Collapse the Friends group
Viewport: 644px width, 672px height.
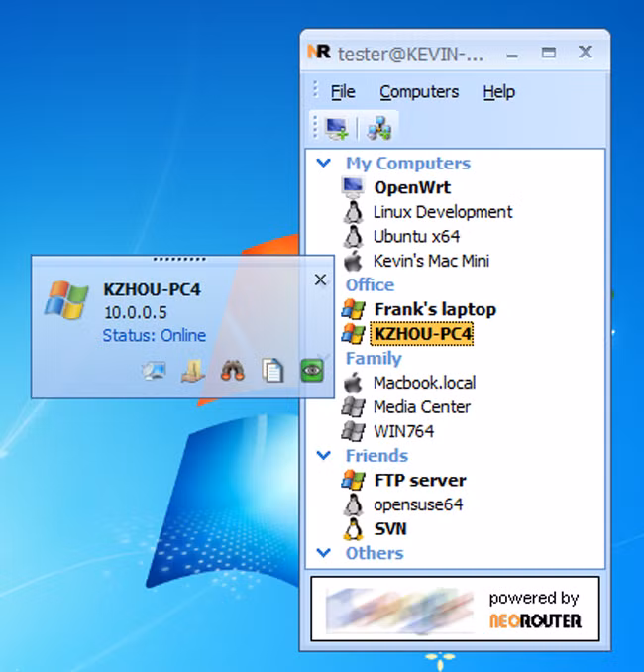click(324, 455)
